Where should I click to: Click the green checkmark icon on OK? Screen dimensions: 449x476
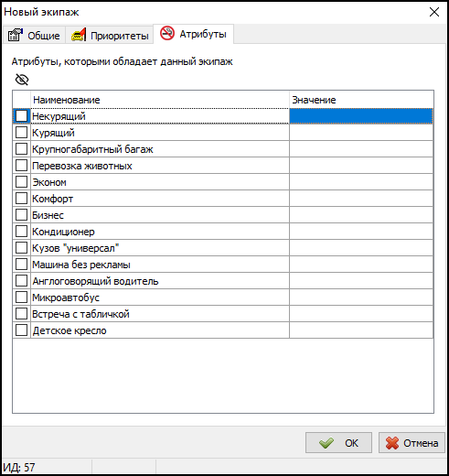click(326, 443)
